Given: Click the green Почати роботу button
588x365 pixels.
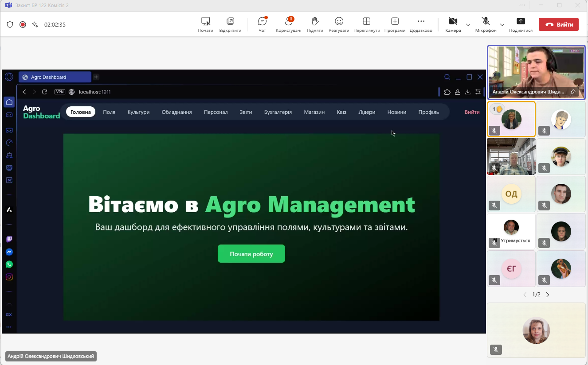Looking at the screenshot, I should (251, 254).
